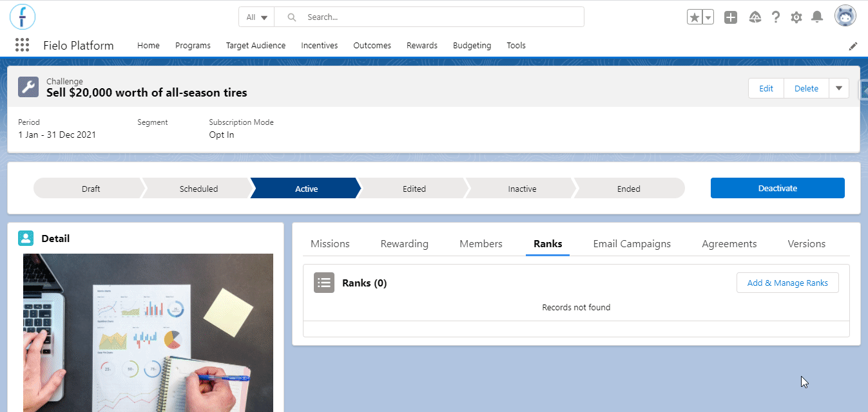Viewport: 868px width, 412px height.
Task: Open the Setup gear icon
Action: coord(796,17)
